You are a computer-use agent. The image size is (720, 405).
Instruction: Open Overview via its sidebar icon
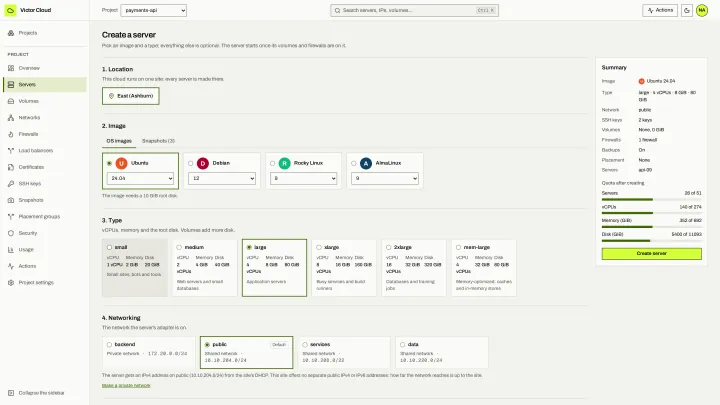11,68
